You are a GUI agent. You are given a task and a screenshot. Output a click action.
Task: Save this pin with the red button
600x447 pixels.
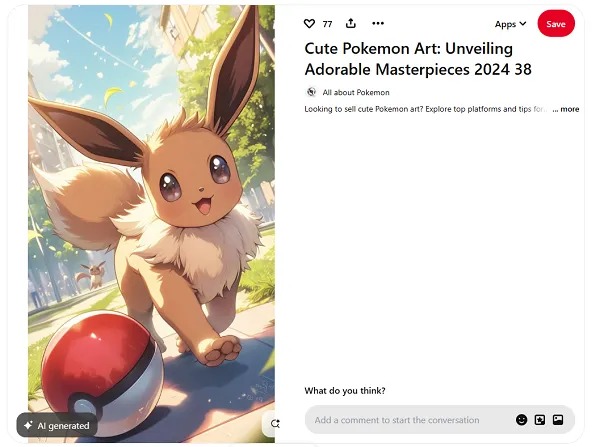(x=556, y=24)
